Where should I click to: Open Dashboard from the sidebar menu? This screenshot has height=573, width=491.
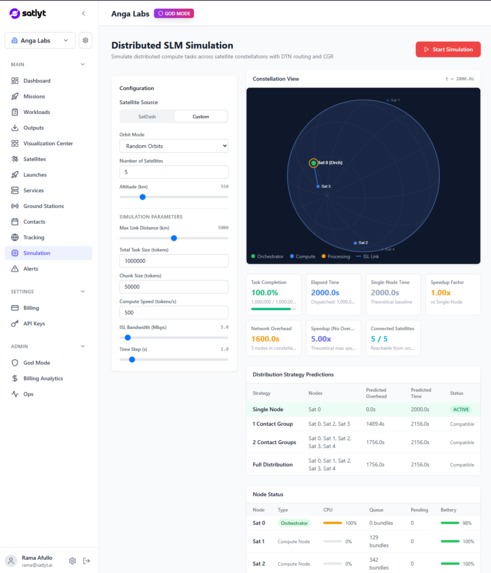point(48,80)
